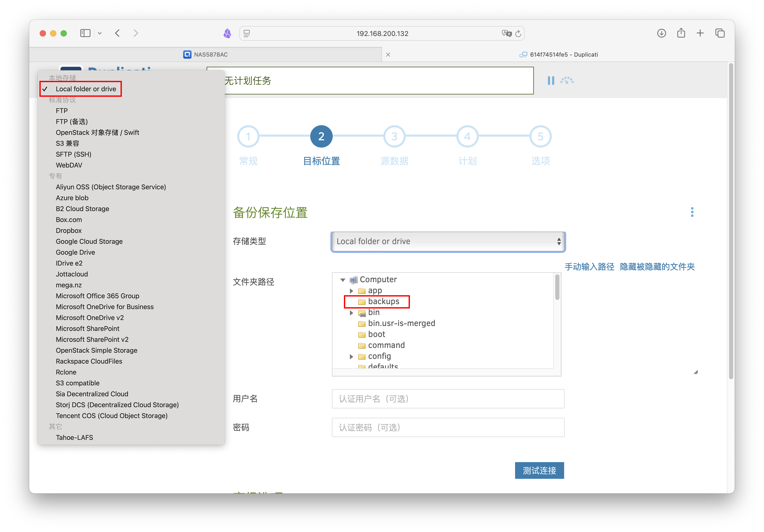Viewport: 764px width, 532px height.
Task: Click the linked bin folder icon
Action: 362,313
